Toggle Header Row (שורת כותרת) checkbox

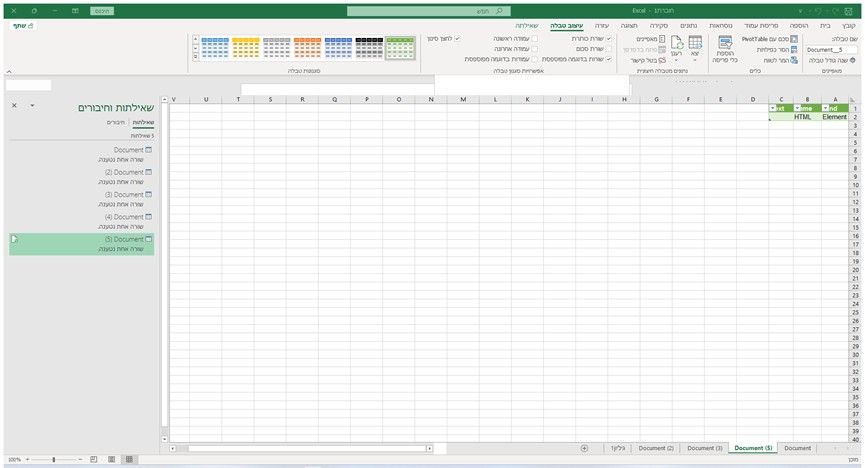point(608,39)
